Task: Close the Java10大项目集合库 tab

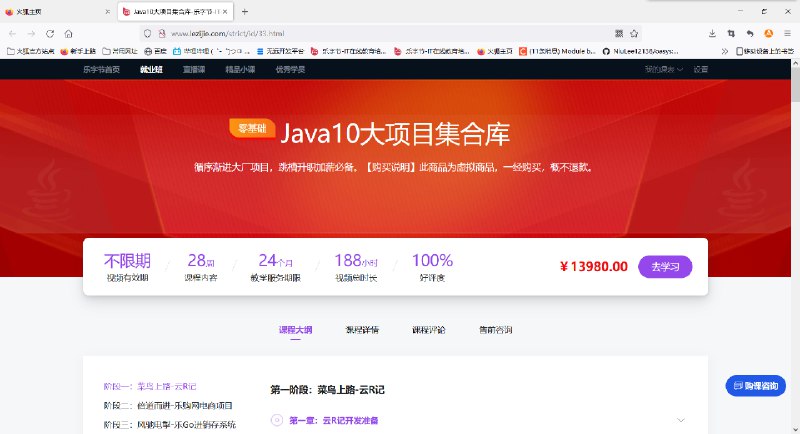Action: (x=225, y=11)
